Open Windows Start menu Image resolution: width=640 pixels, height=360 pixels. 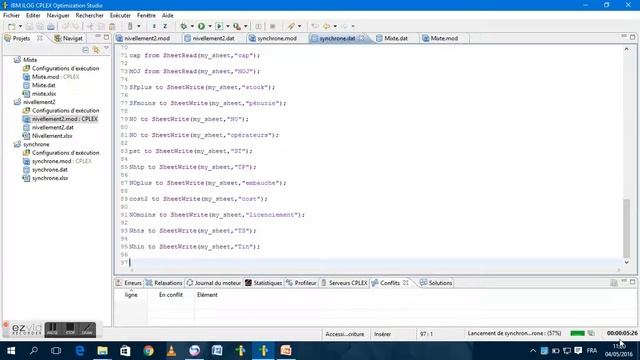pos(11,351)
